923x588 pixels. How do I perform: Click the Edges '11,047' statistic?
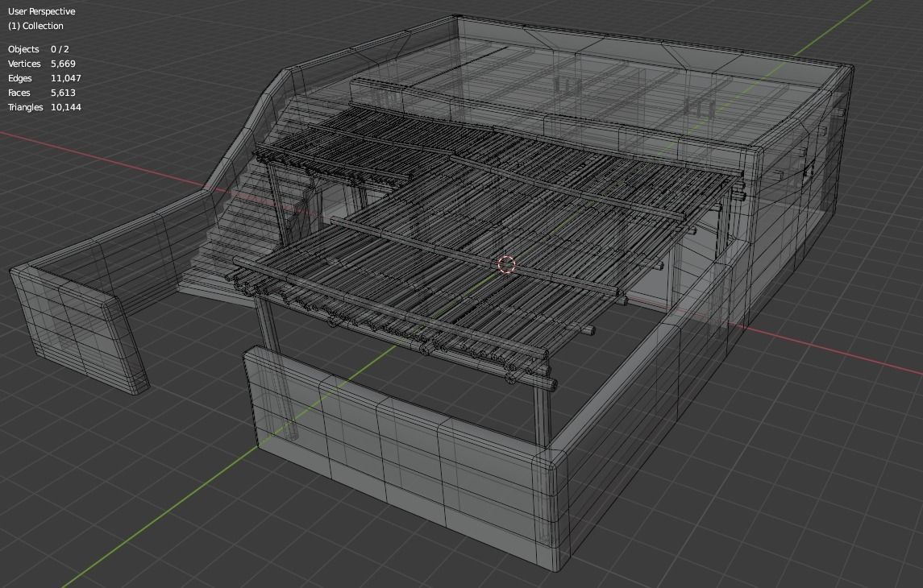[x=66, y=78]
